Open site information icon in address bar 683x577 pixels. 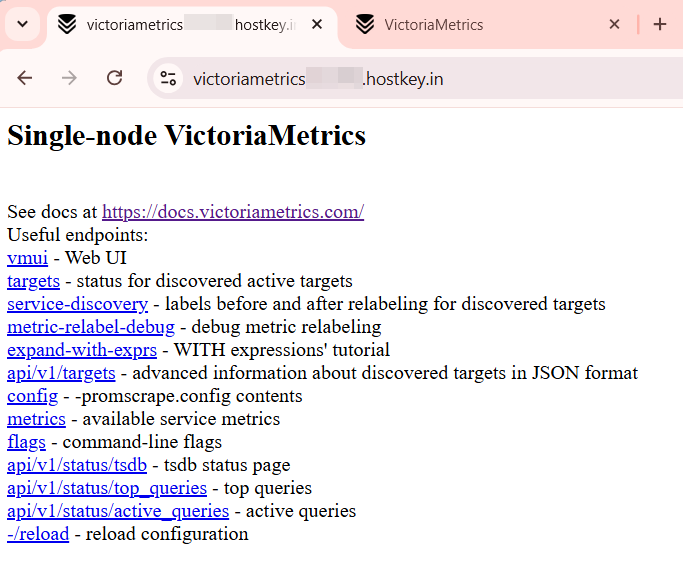[169, 79]
